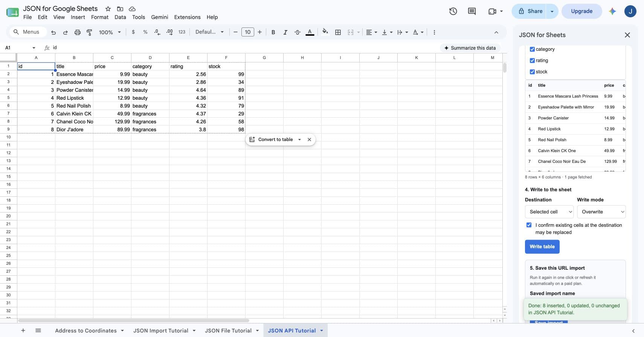Open the Destination Selected cell dropdown
644x337 pixels.
pos(549,212)
